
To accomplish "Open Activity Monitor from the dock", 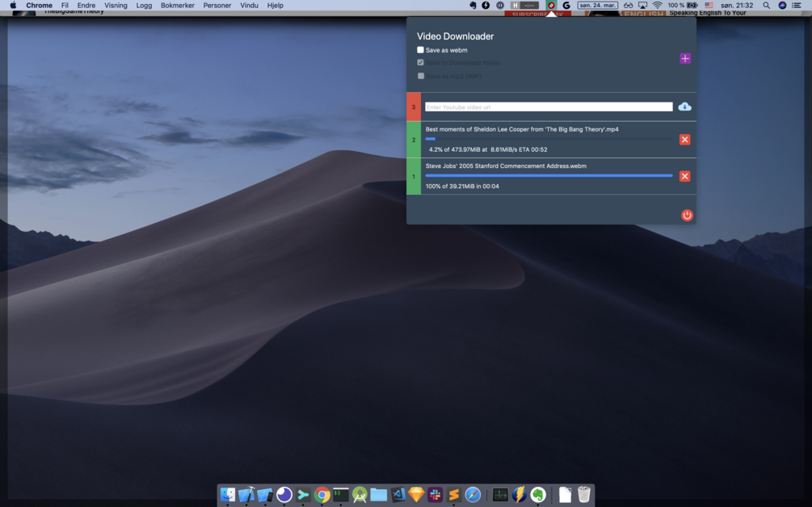I will [x=500, y=495].
